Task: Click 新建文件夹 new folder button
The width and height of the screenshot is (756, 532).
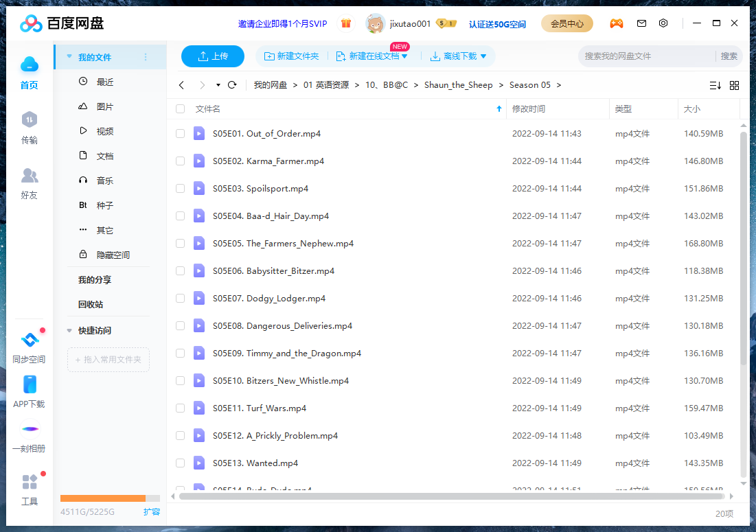Action: point(292,56)
